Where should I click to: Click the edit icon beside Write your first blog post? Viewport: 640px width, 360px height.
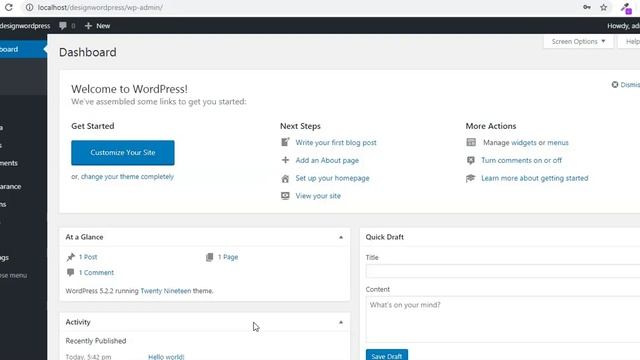(x=285, y=142)
